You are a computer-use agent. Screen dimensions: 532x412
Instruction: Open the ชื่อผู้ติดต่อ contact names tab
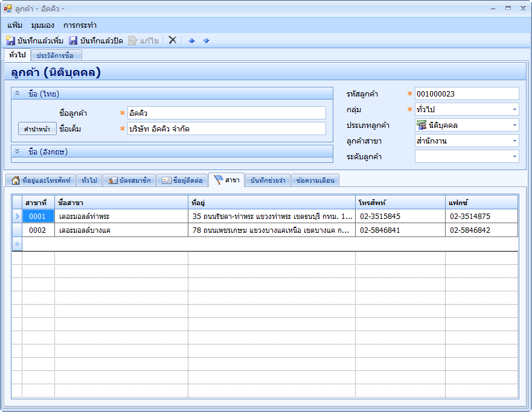(182, 180)
